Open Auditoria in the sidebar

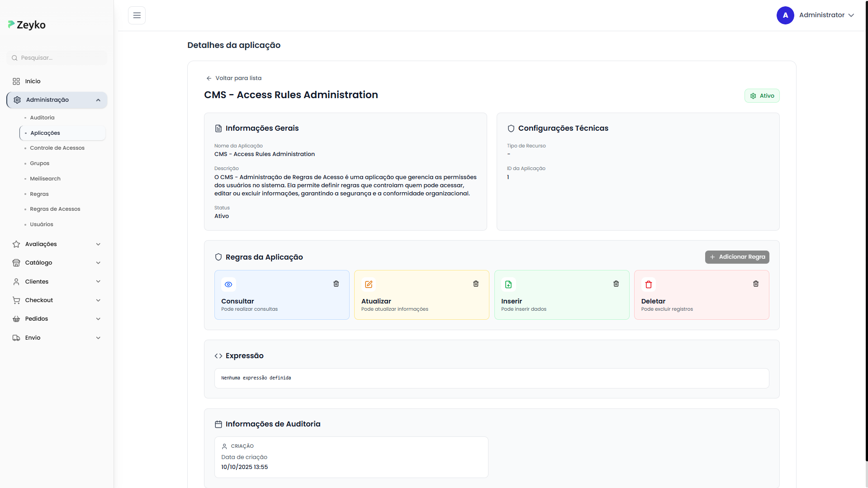42,118
